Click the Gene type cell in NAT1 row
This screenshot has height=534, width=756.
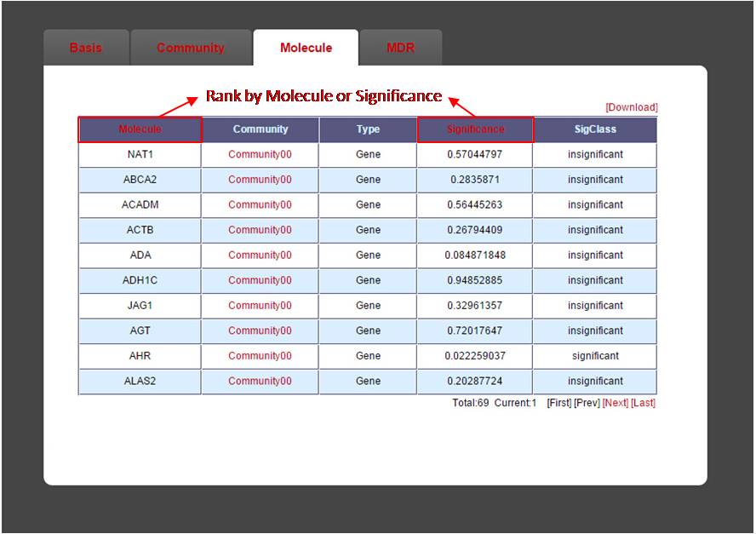(369, 154)
